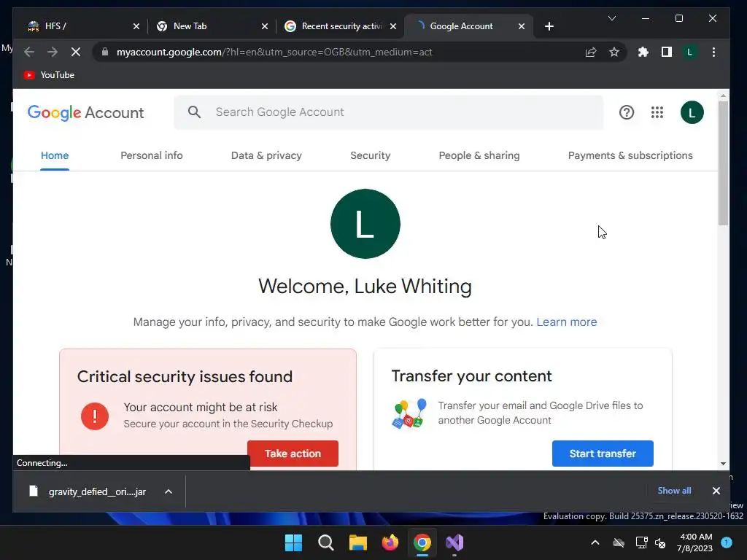Image resolution: width=747 pixels, height=560 pixels.
Task: Close the Recent security activity tab
Action: tap(393, 26)
